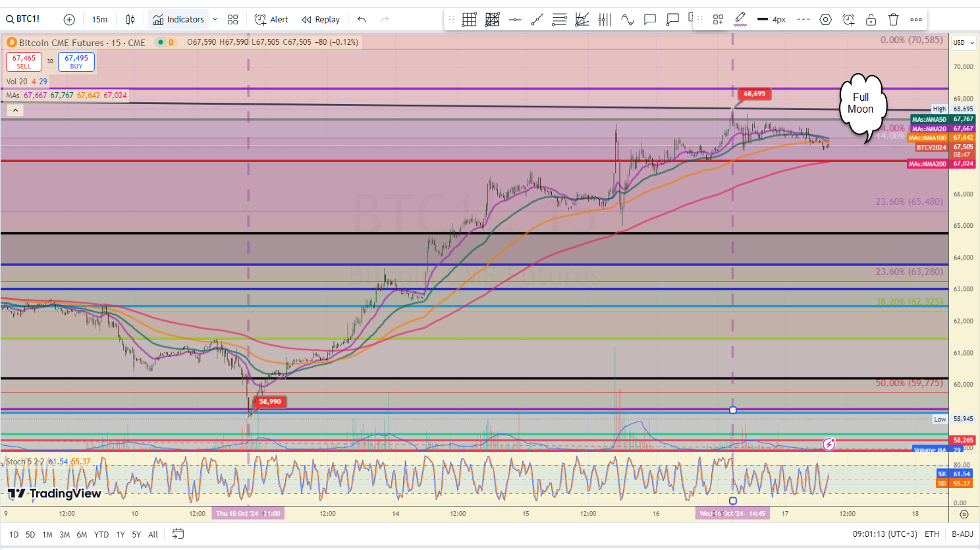The width and height of the screenshot is (980, 550).
Task: Select the 1Y time range
Action: point(121,534)
